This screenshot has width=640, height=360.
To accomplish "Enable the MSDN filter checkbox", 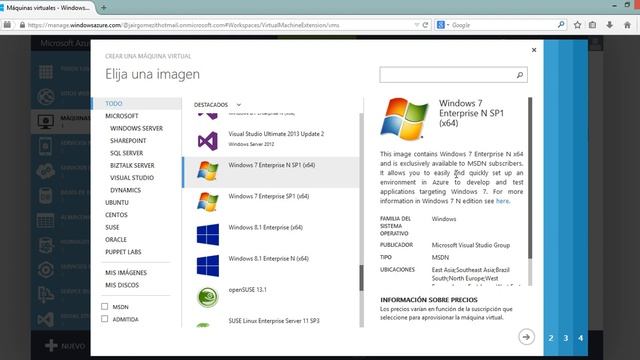I will point(104,306).
